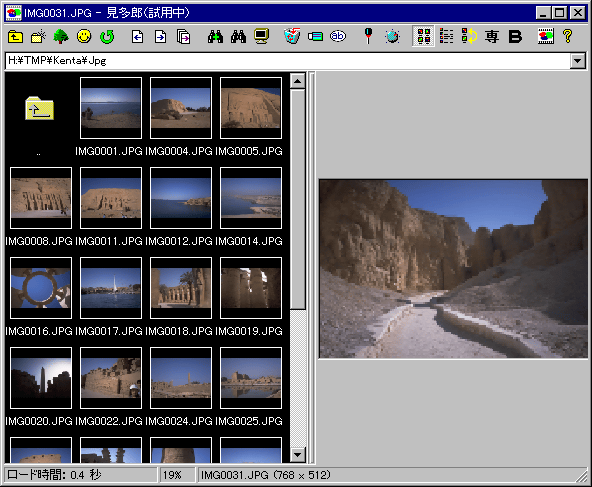
Task: Click the parent folder toolbar icon
Action: click(x=15, y=37)
